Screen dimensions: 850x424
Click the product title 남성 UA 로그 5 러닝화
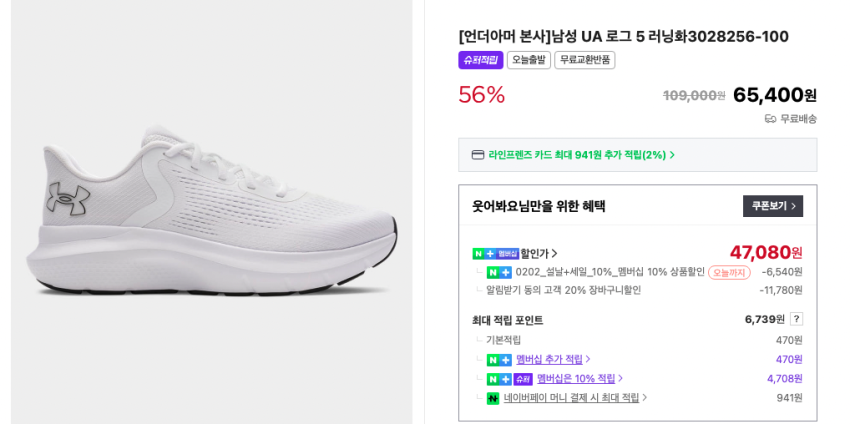click(623, 36)
